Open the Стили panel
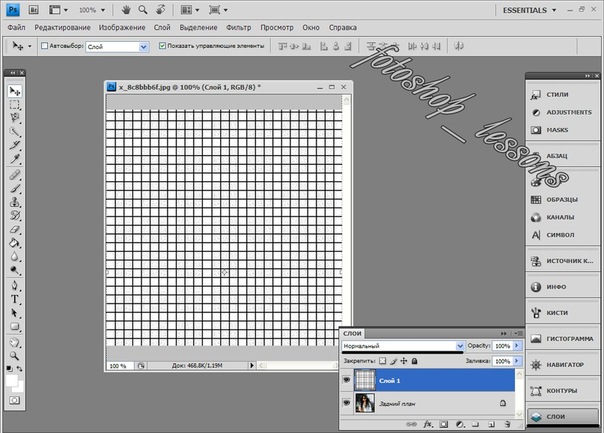Screen dimensions: 604x433 pos(557,94)
